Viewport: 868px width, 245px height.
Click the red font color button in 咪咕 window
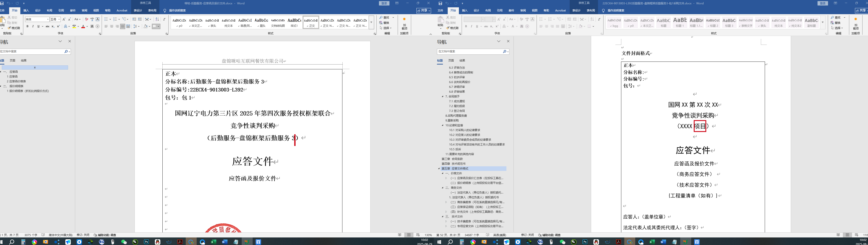click(x=83, y=26)
